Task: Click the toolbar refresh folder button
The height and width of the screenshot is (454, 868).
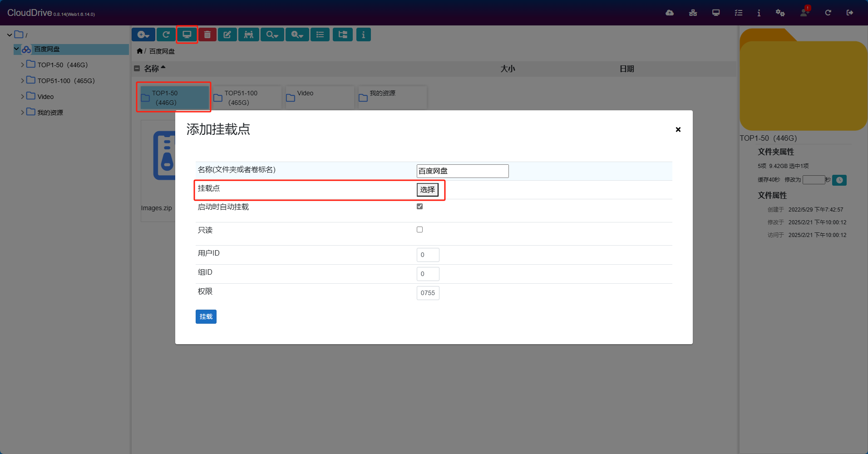Action: [166, 35]
